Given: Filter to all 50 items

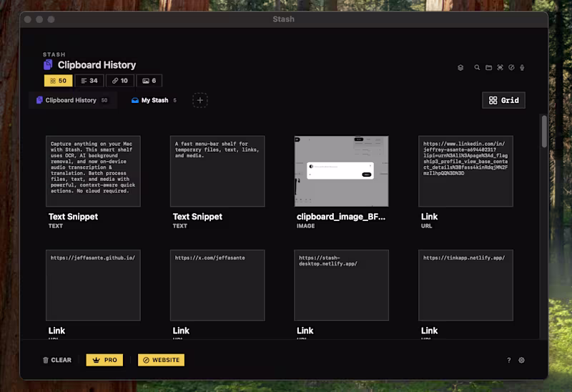Looking at the screenshot, I should [x=58, y=81].
